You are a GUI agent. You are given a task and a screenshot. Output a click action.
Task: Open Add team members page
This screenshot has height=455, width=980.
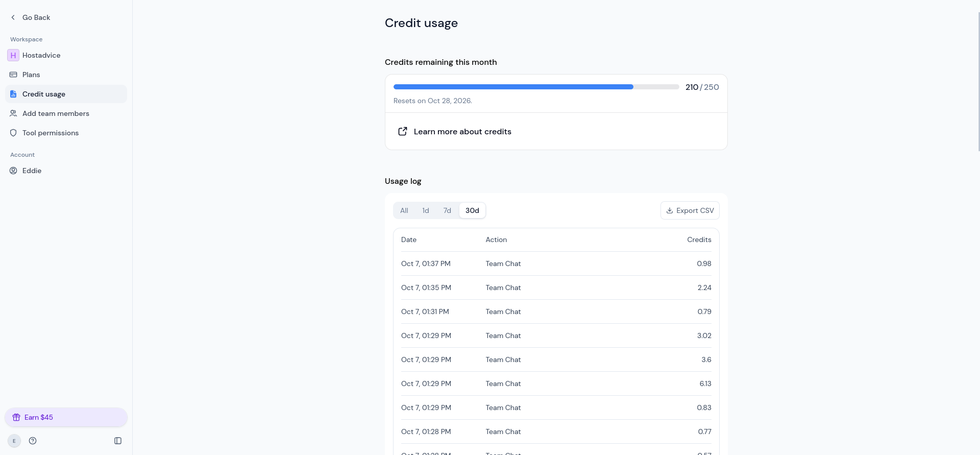coord(66,113)
